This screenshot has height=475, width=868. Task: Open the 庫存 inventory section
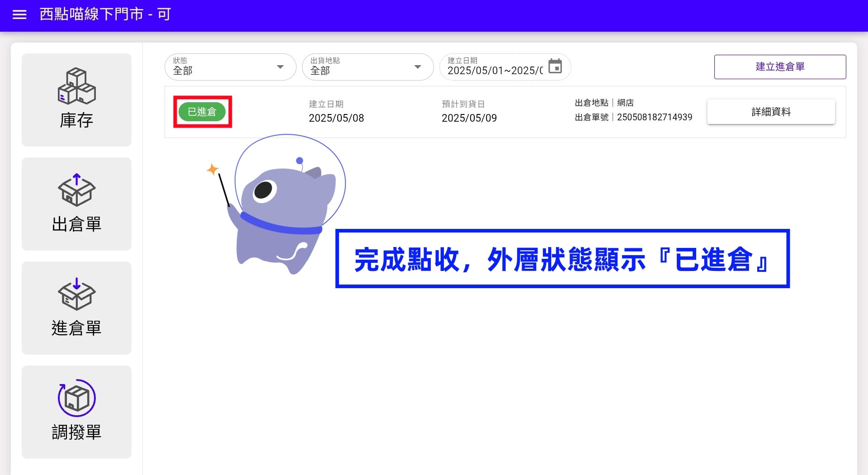(x=76, y=100)
